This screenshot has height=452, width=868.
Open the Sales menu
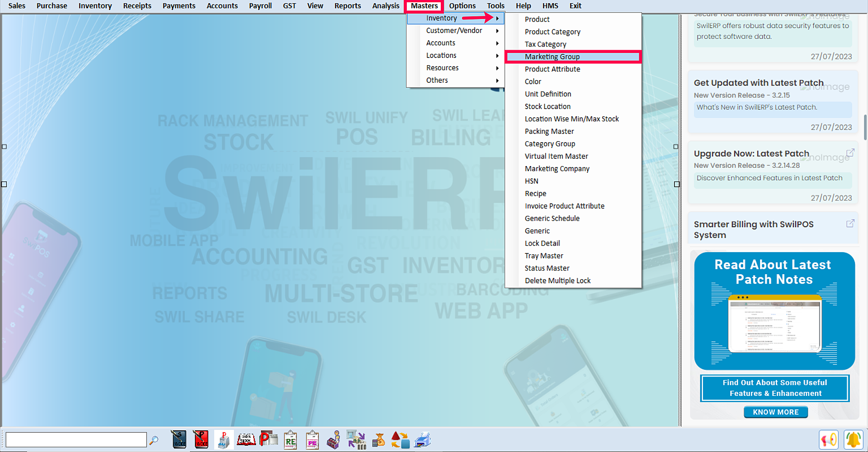(x=17, y=6)
